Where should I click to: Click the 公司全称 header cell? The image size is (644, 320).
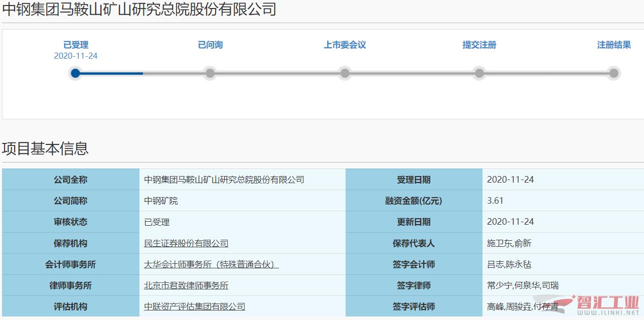coord(71,180)
